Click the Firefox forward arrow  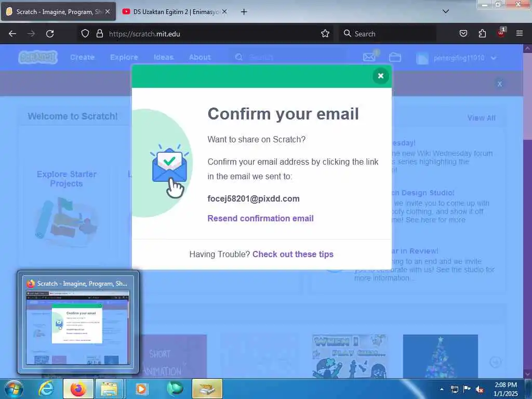pos(31,34)
